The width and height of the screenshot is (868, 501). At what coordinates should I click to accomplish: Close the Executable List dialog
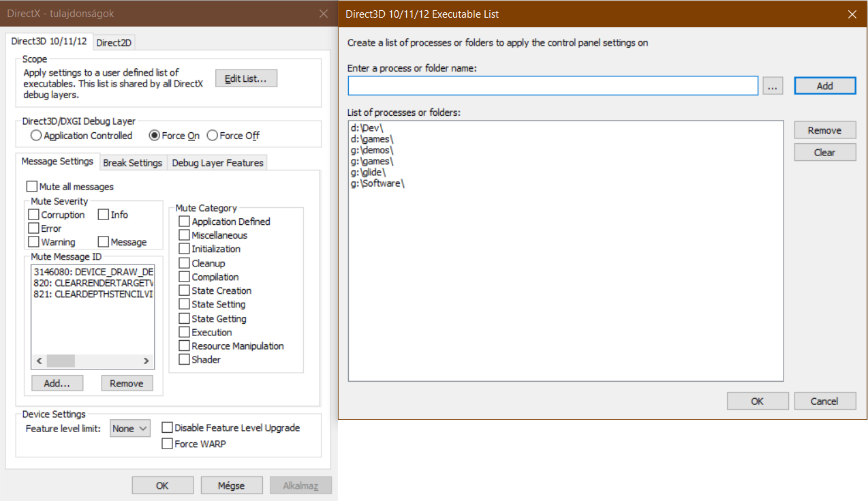[852, 14]
